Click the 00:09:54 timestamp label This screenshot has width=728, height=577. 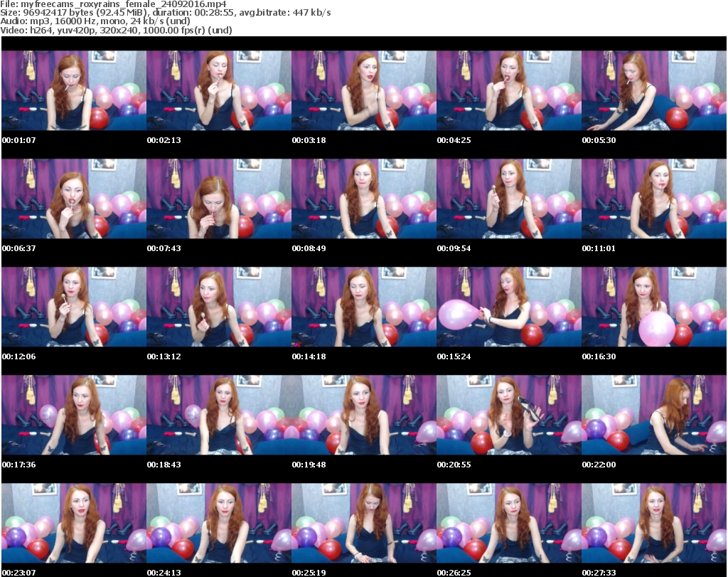coord(454,248)
